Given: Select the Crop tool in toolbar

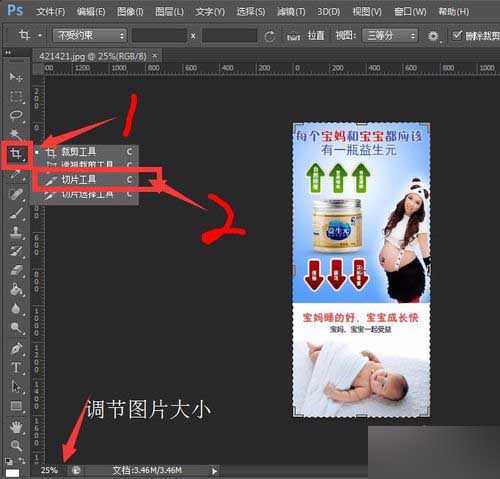Looking at the screenshot, I should coord(16,154).
